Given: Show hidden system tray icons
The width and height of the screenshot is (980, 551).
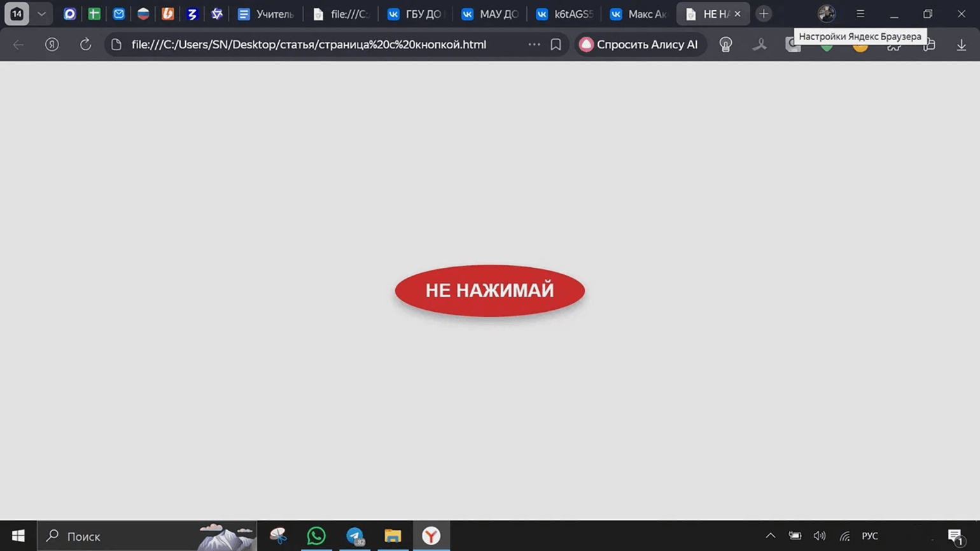Looking at the screenshot, I should click(770, 536).
